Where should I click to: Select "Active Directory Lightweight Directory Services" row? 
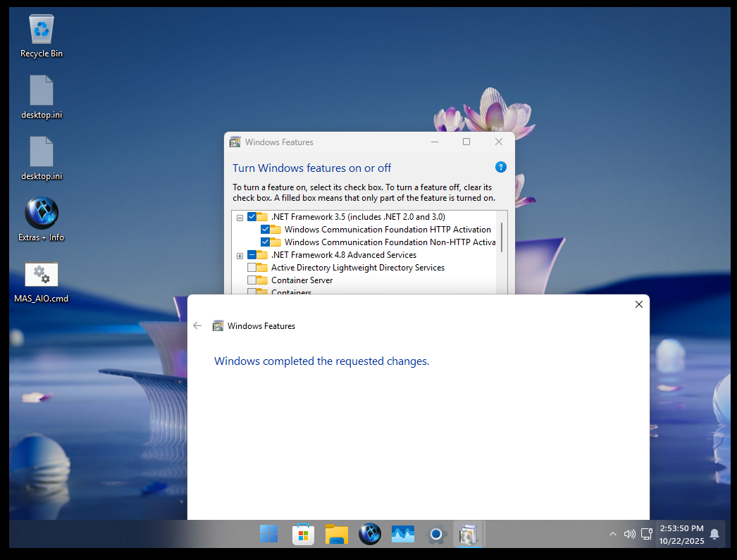coord(358,267)
